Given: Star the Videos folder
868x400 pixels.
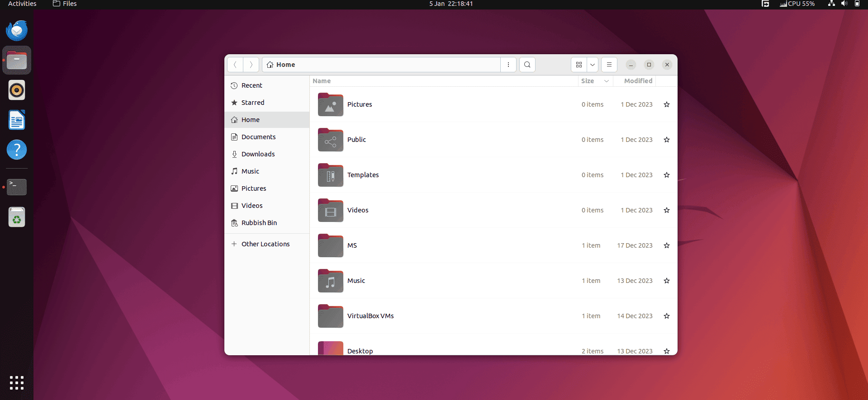Looking at the screenshot, I should tap(667, 210).
